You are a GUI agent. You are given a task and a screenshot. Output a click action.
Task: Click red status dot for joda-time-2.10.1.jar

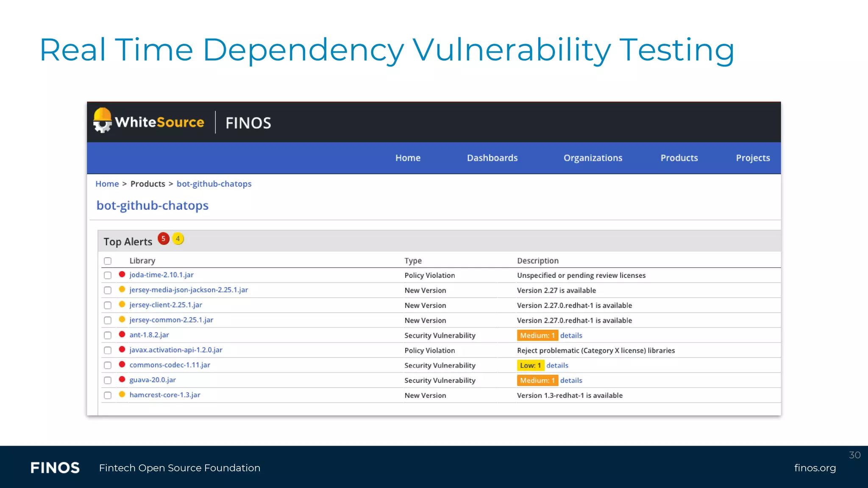(122, 274)
